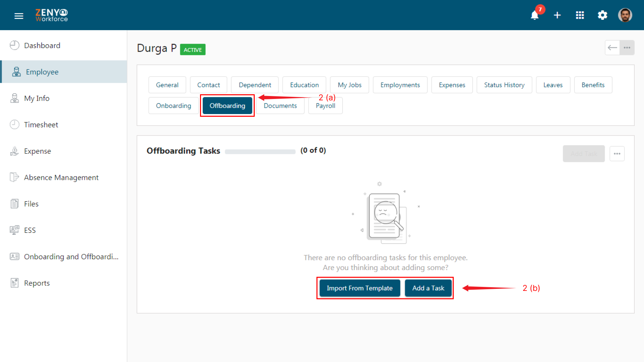Select the Offboarding tab
This screenshot has height=362, width=644.
pos(227,106)
